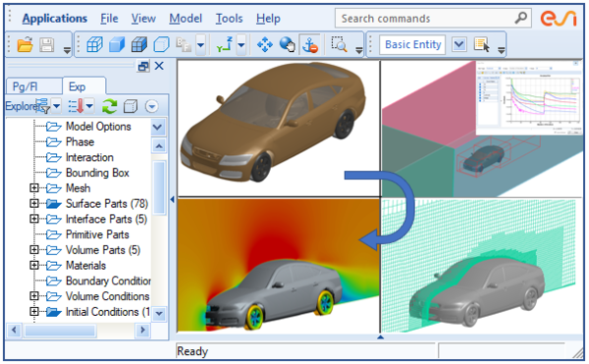The height and width of the screenshot is (364, 589).
Task: Open the Explorer filter dropdown arrow
Action: pyautogui.click(x=56, y=106)
